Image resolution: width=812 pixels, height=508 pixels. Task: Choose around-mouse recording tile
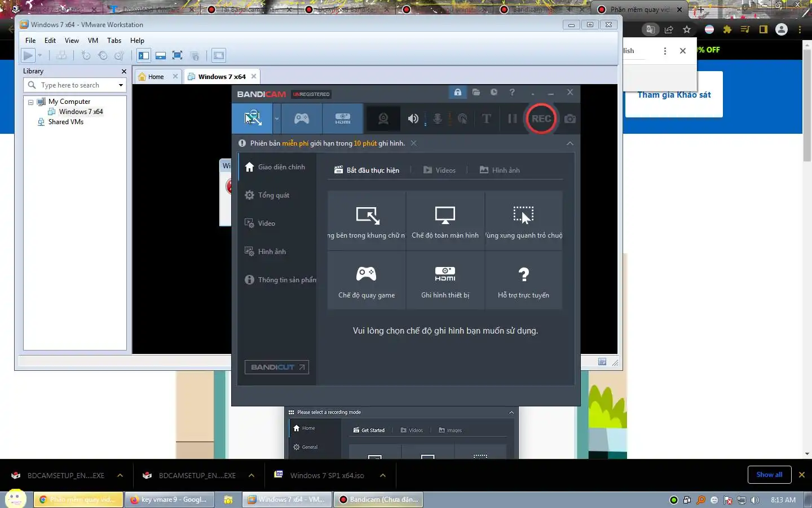click(524, 221)
